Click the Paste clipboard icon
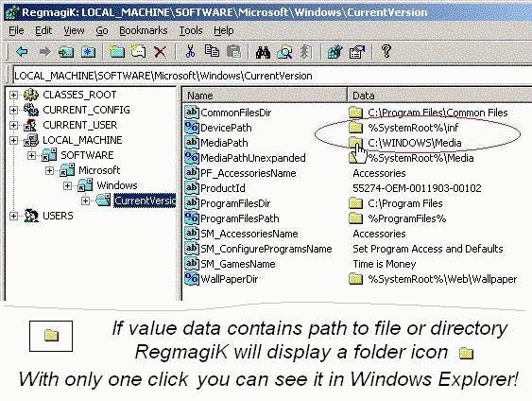532x401 pixels. tap(233, 52)
